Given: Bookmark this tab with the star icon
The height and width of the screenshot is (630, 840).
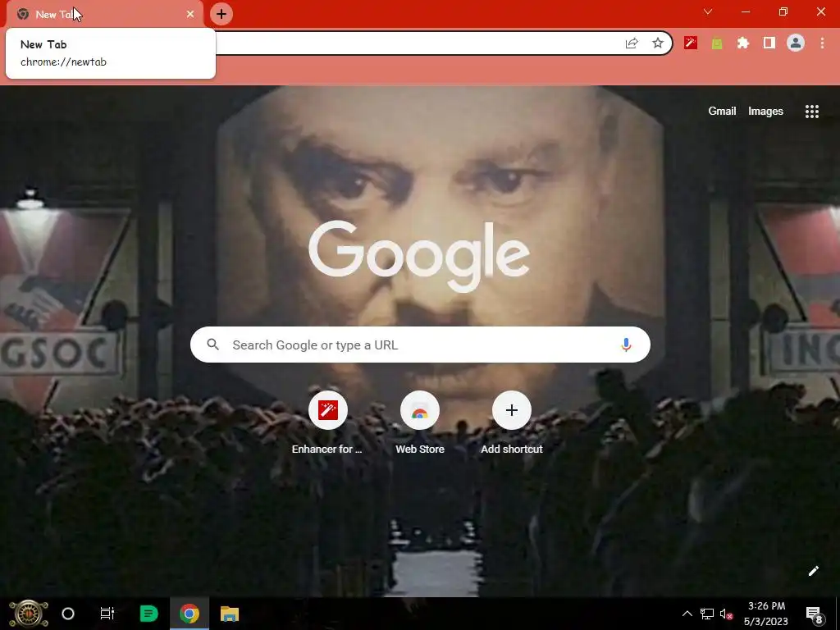Looking at the screenshot, I should tap(658, 43).
